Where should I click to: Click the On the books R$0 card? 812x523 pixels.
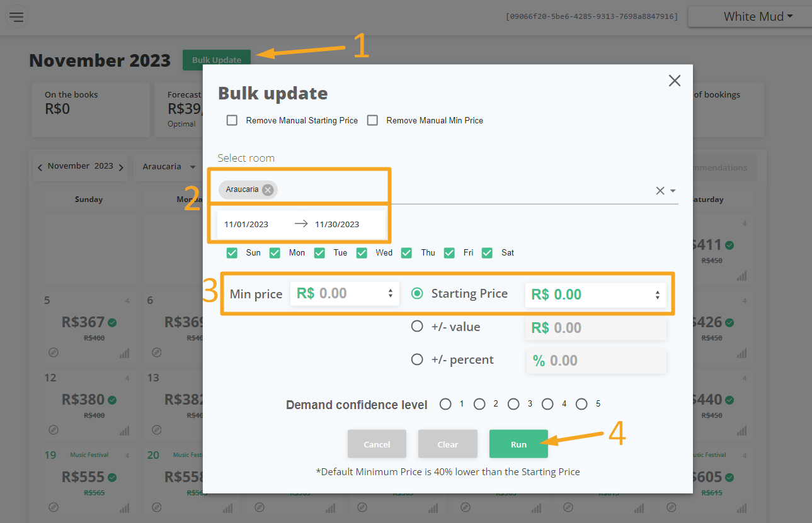(91, 110)
